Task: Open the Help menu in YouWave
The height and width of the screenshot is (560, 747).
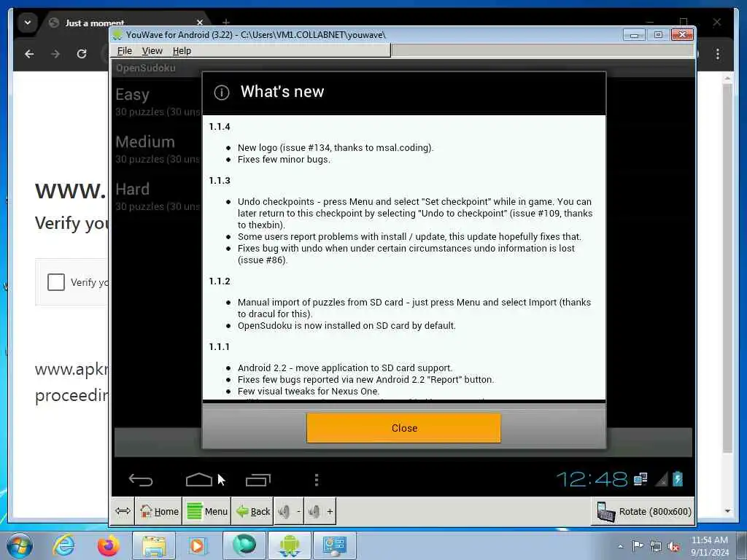Action: click(182, 51)
